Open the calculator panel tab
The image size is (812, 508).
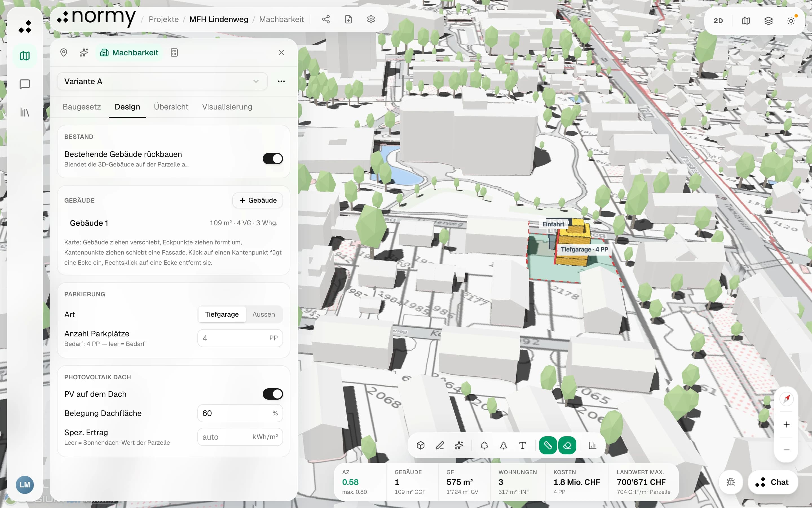(174, 52)
